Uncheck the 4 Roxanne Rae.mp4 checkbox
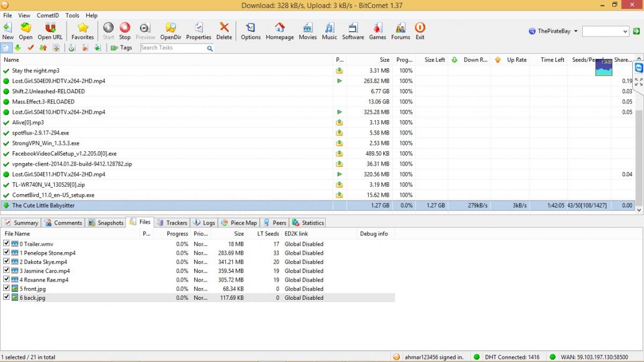 tap(6, 279)
